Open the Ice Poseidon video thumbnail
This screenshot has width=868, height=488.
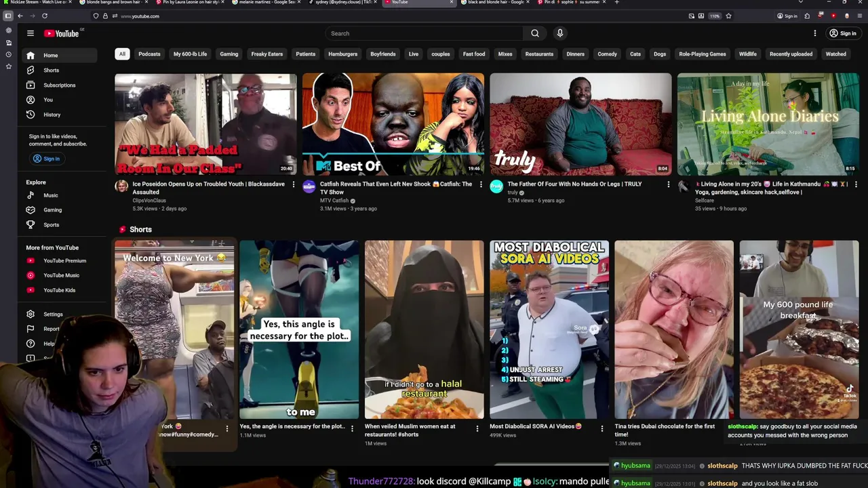tap(205, 124)
